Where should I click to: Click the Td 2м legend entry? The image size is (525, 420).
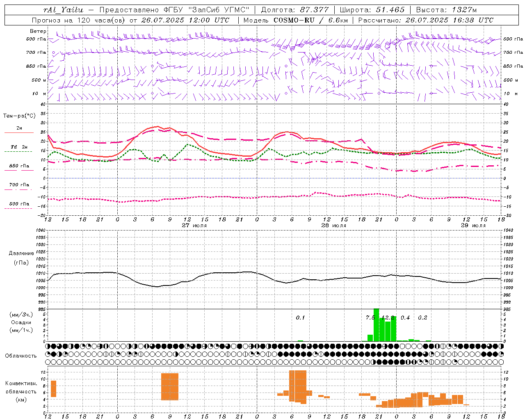(x=19, y=147)
